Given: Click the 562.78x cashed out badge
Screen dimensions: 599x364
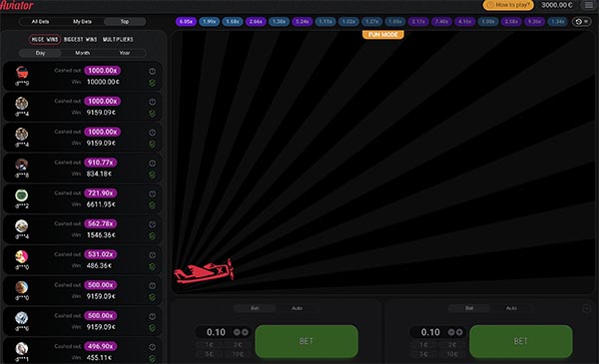Looking at the screenshot, I should pyautogui.click(x=101, y=223).
